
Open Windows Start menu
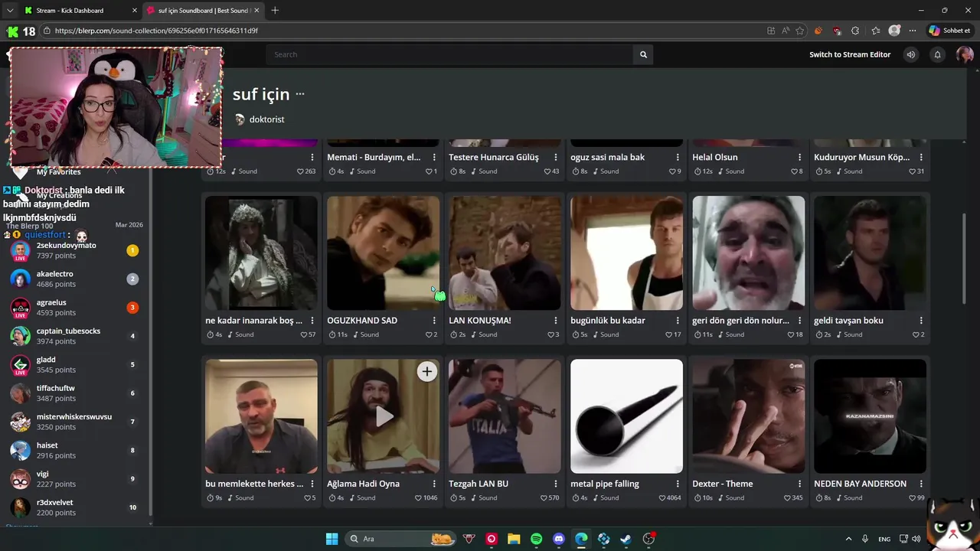pos(332,539)
